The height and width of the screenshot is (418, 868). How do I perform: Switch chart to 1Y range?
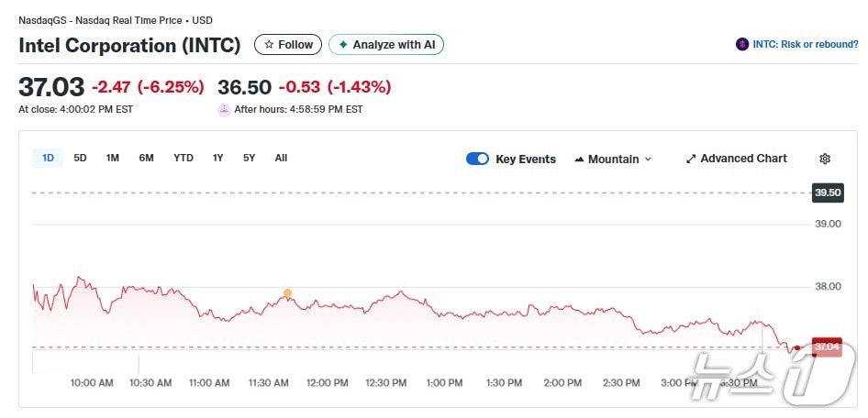tap(217, 158)
